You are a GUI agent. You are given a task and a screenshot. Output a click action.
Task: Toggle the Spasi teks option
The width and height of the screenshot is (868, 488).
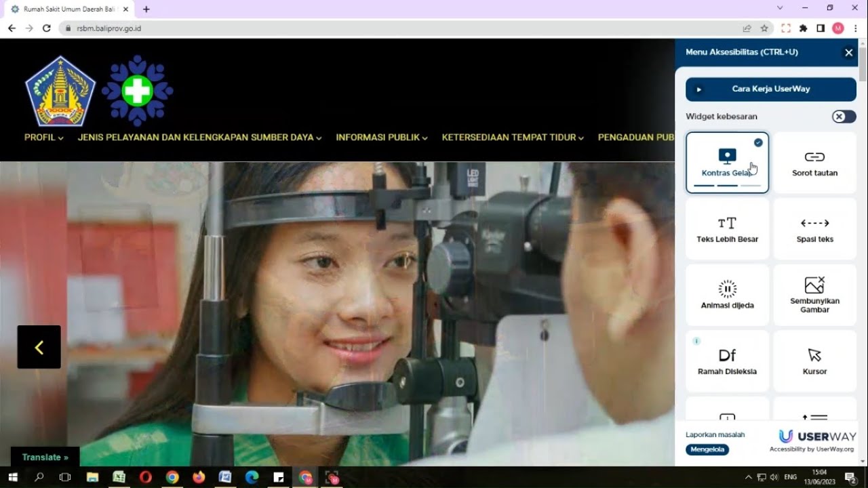click(x=814, y=229)
